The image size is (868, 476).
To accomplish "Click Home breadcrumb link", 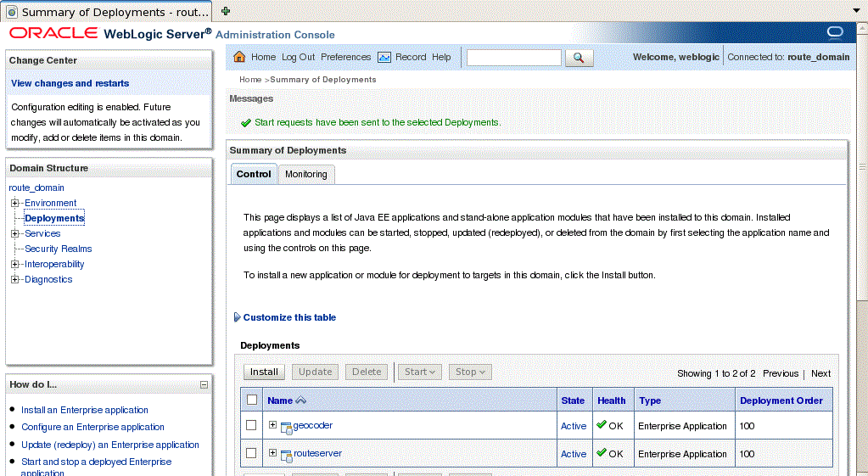I will point(250,80).
